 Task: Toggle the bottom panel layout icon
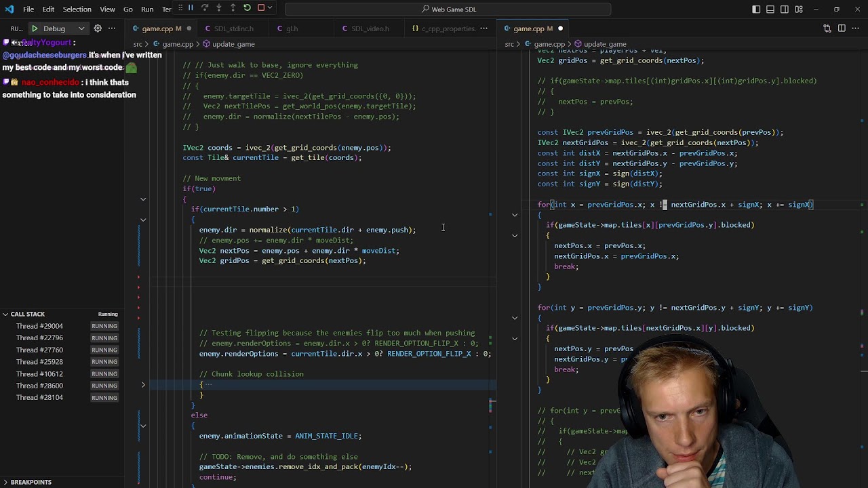click(x=770, y=9)
